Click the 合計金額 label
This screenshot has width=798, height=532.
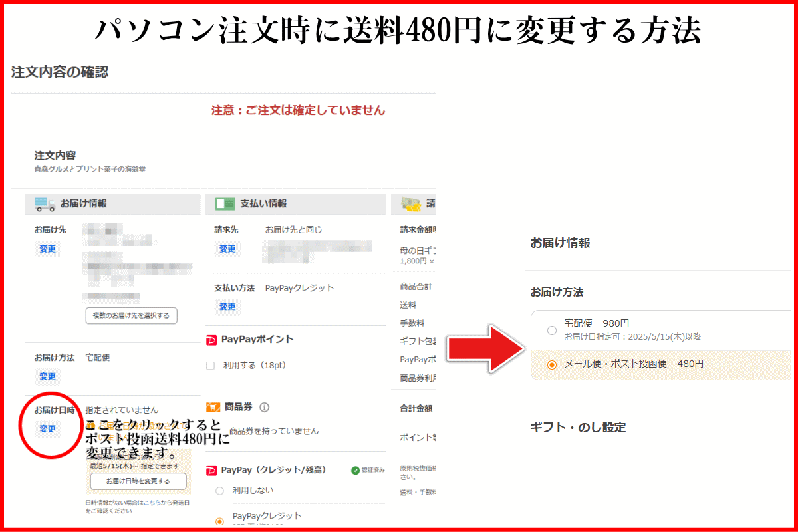(416, 408)
